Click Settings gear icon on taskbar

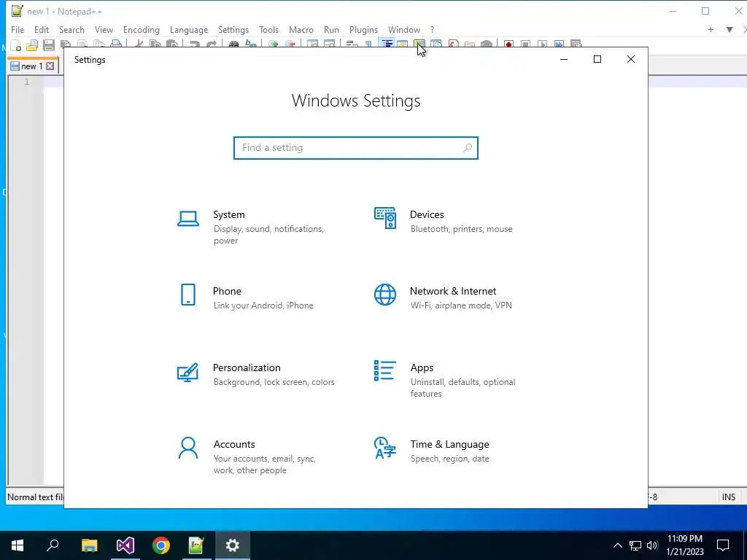pos(233,545)
